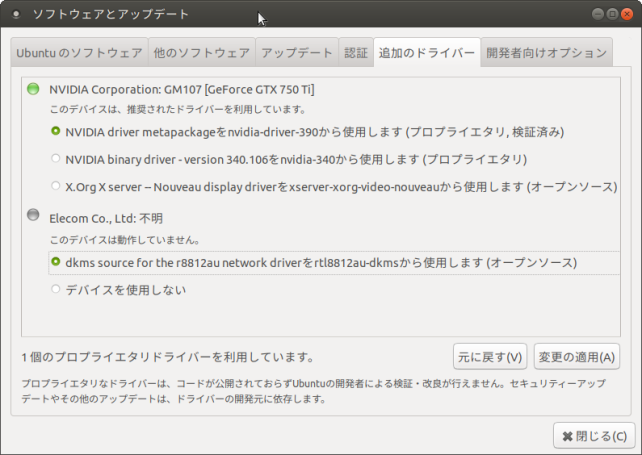The height and width of the screenshot is (455, 642).
Task: Click the プロプライエタリなドライバー description paragraph
Action: coord(314,391)
